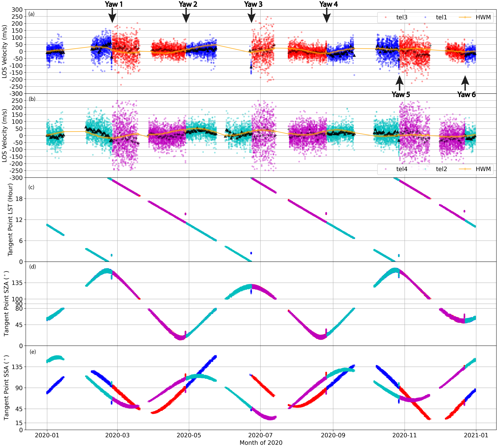The height and width of the screenshot is (448, 500).
Task: Click the "Yaw 2" annotation label
Action: pos(188,4)
